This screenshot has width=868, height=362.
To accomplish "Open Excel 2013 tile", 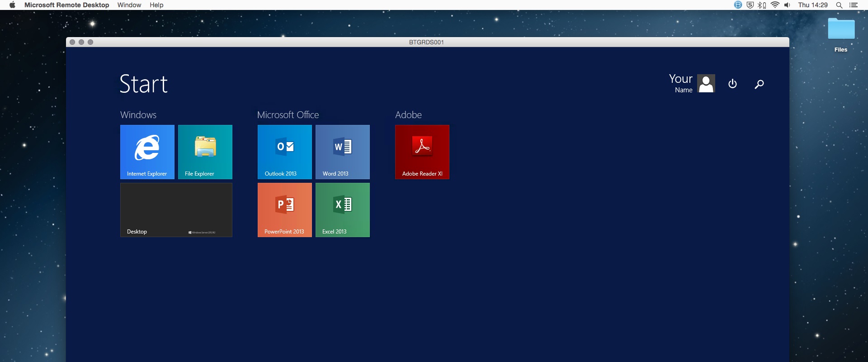I will pos(343,210).
